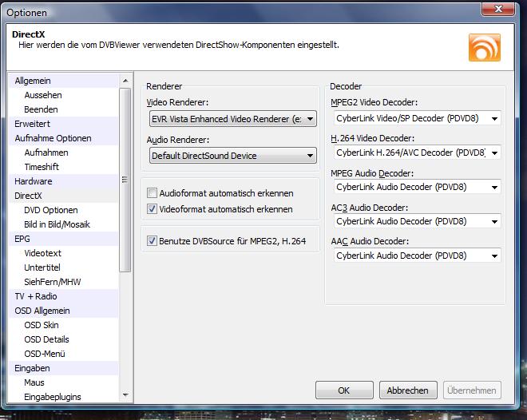Click the Abbrechen button
The image size is (527, 420).
tap(408, 390)
